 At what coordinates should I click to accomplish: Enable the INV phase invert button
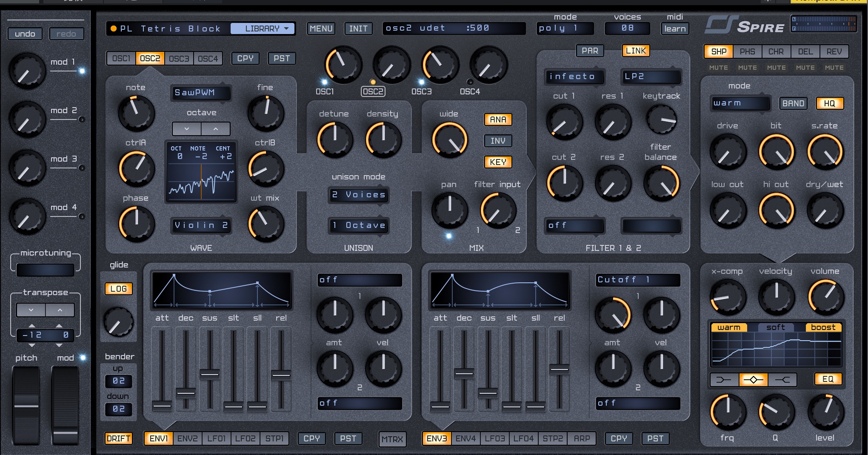[497, 141]
